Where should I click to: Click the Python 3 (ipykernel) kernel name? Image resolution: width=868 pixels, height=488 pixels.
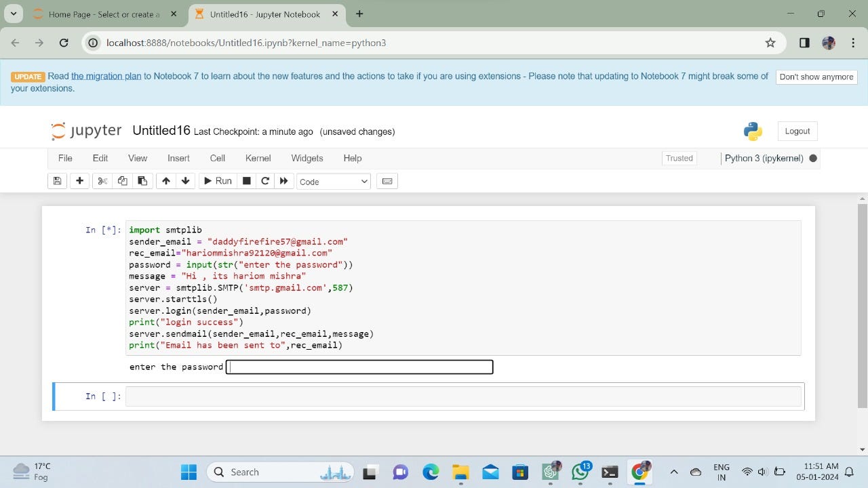click(764, 158)
